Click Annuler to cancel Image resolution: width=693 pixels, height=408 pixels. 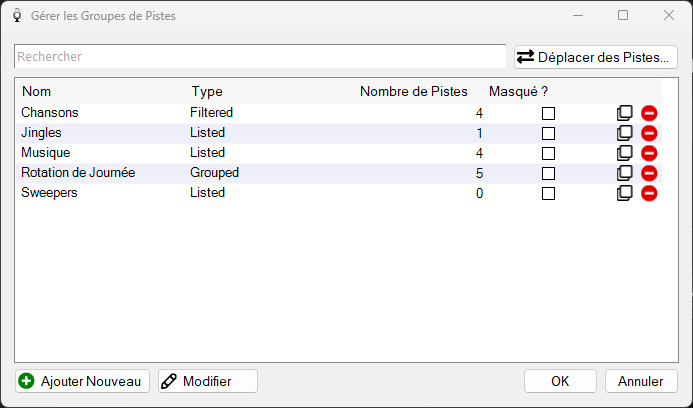tap(641, 381)
